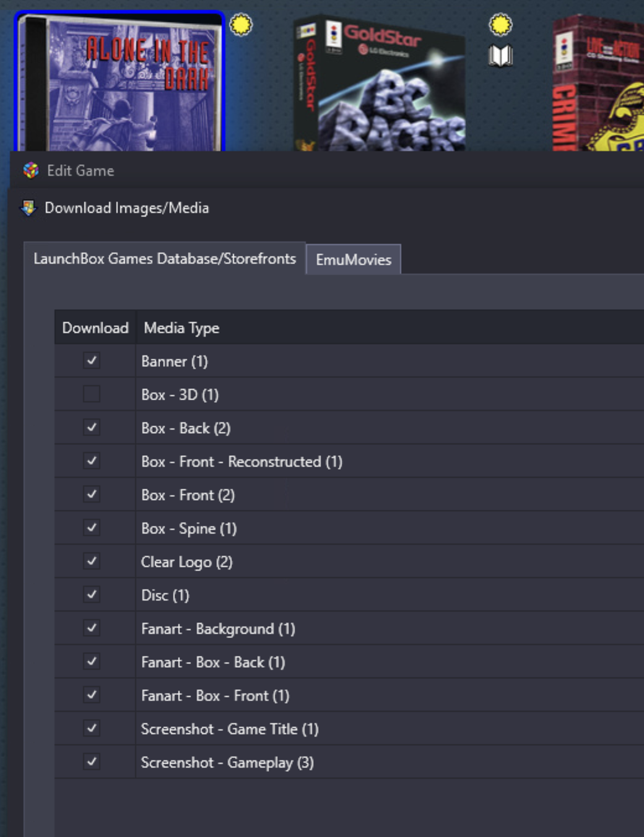The width and height of the screenshot is (644, 837).
Task: Disable the Clear Logo download checkbox
Action: click(92, 561)
